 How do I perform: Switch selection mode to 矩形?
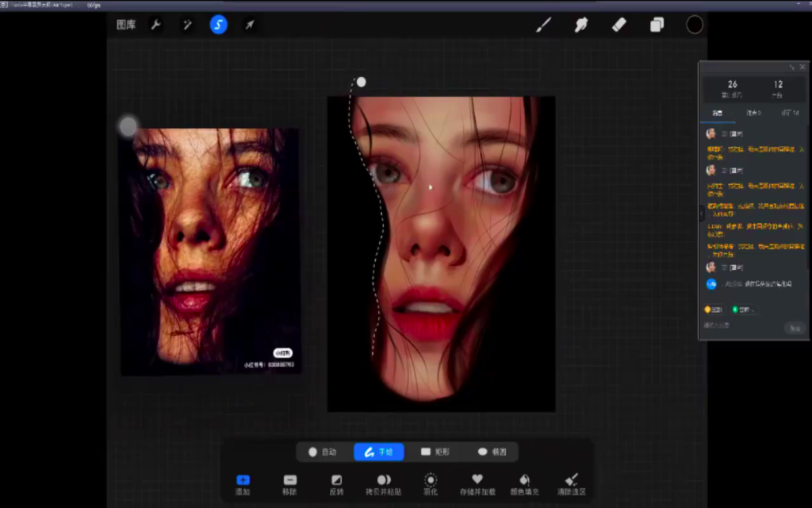point(435,452)
